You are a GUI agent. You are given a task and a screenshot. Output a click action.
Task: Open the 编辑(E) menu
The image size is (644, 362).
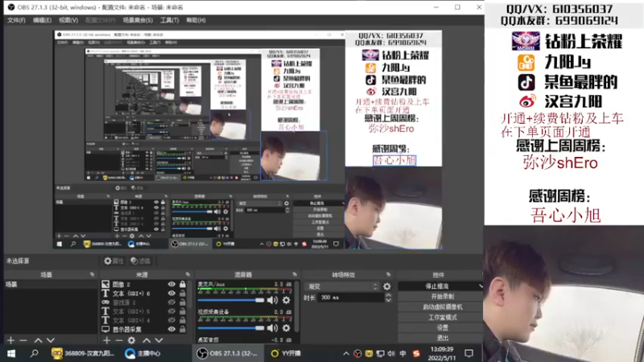click(x=42, y=20)
